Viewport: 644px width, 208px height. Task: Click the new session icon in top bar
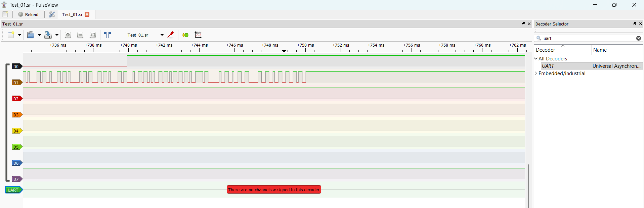click(x=5, y=14)
